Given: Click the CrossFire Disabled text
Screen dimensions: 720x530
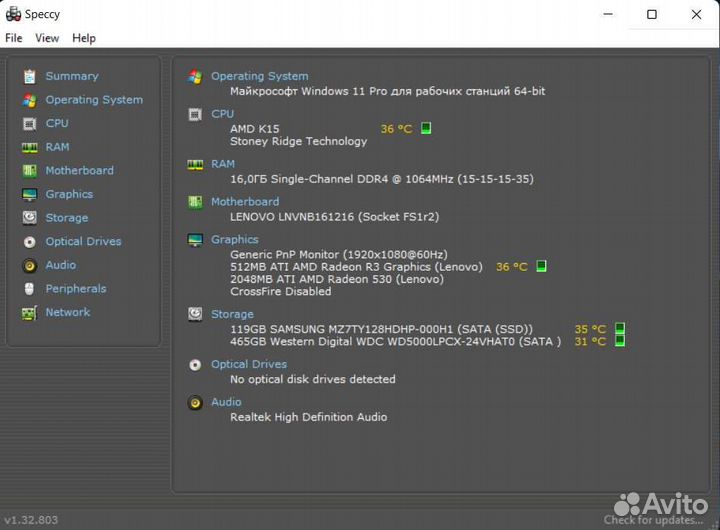Looking at the screenshot, I should [281, 292].
